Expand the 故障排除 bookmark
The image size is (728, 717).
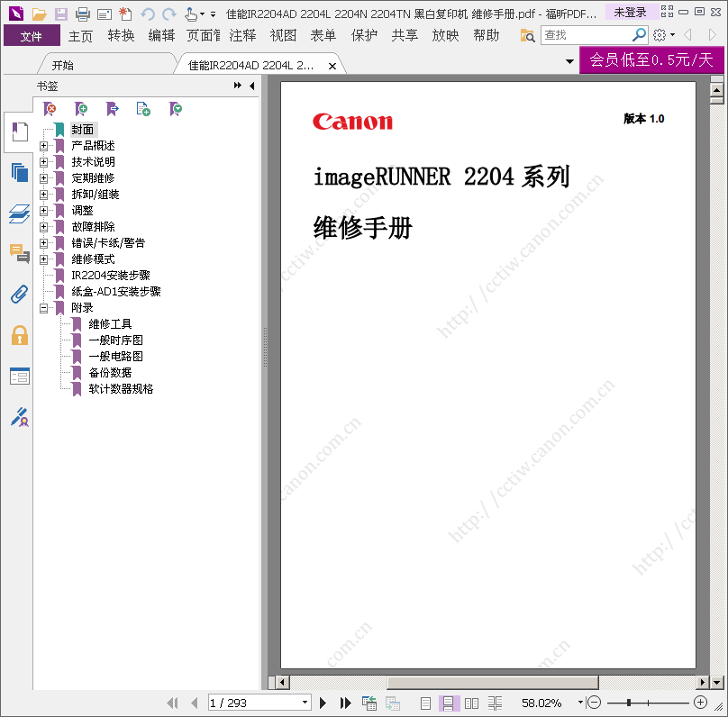pos(43,227)
